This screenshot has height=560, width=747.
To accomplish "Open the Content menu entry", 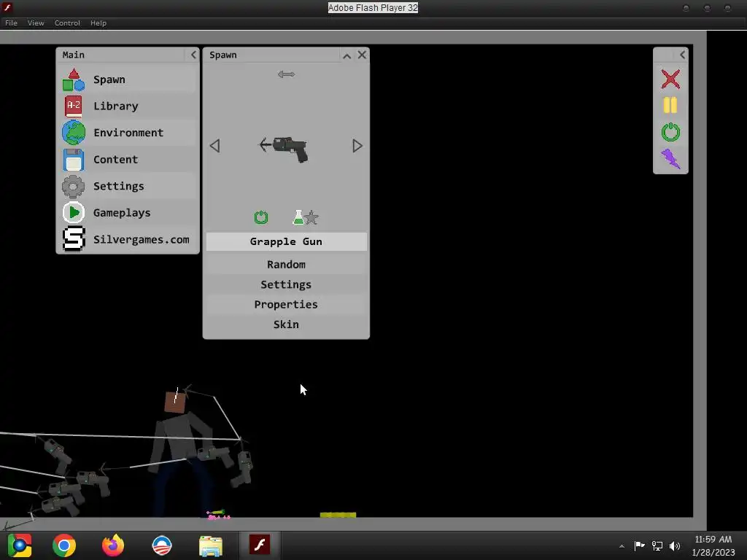I will point(116,160).
